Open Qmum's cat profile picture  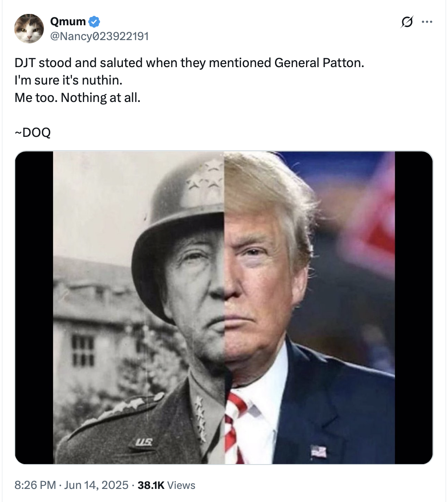click(29, 28)
